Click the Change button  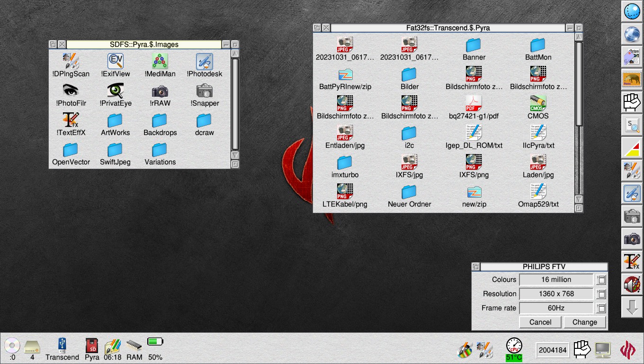tap(585, 322)
